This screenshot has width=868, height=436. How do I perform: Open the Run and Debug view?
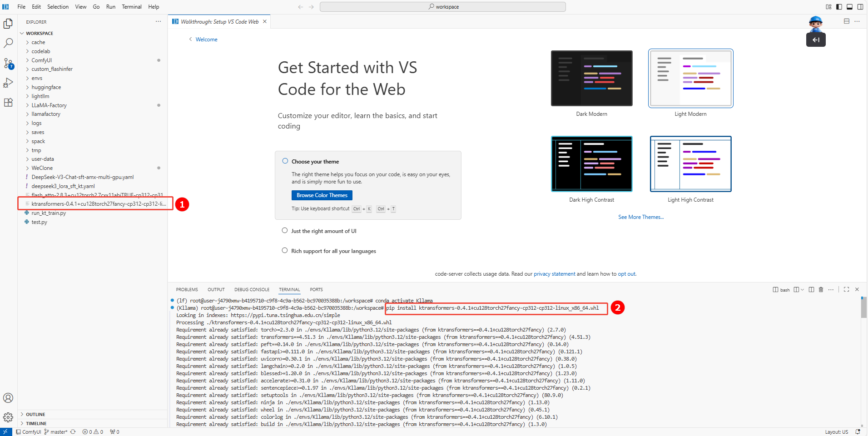click(8, 83)
